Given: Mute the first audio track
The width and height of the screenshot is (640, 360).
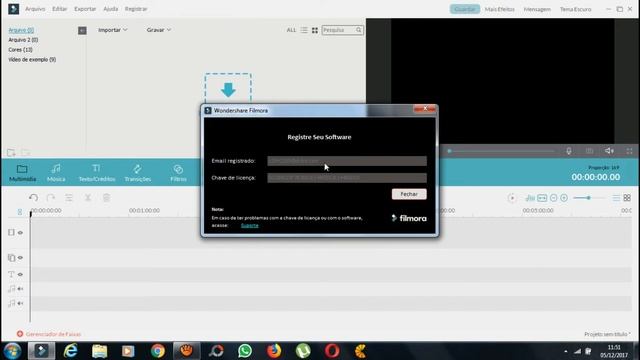Looking at the screenshot, I should [20, 289].
